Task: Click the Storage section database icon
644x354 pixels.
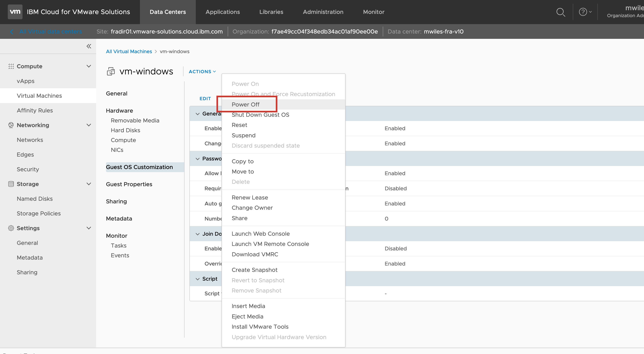Action: [11, 184]
